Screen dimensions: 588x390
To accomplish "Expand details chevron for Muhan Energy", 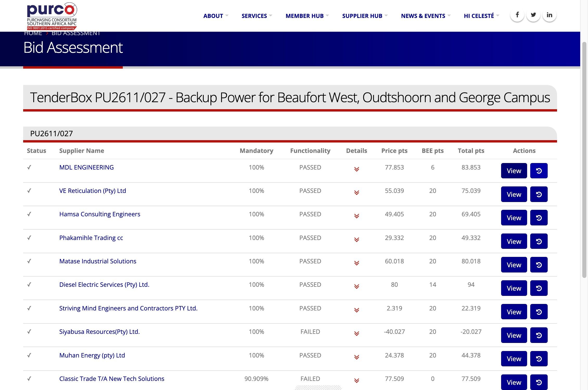I will pyautogui.click(x=356, y=357).
